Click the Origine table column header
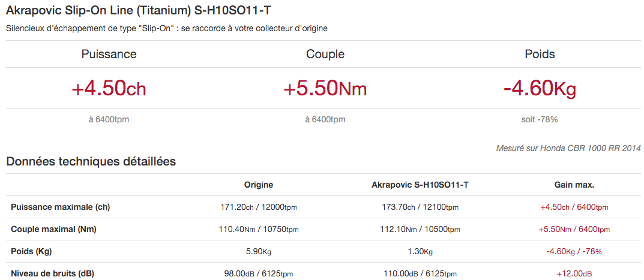Screen dimensions: 644x280 pos(258,185)
